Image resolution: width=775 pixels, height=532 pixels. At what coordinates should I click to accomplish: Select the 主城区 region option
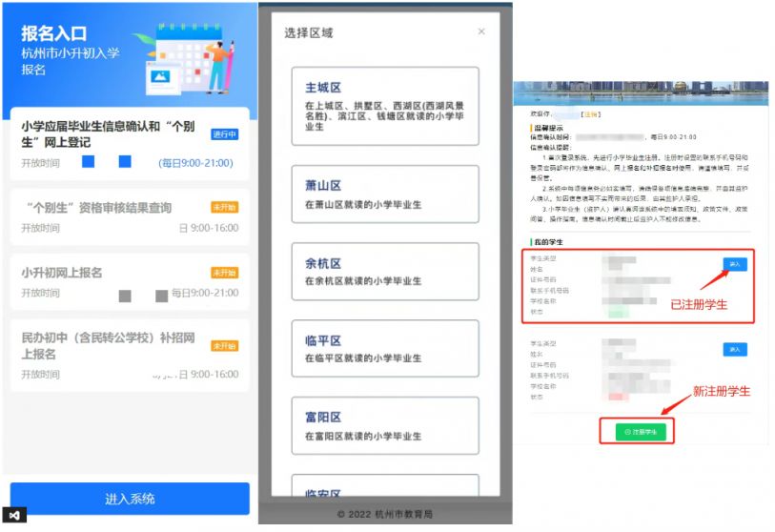(x=385, y=106)
